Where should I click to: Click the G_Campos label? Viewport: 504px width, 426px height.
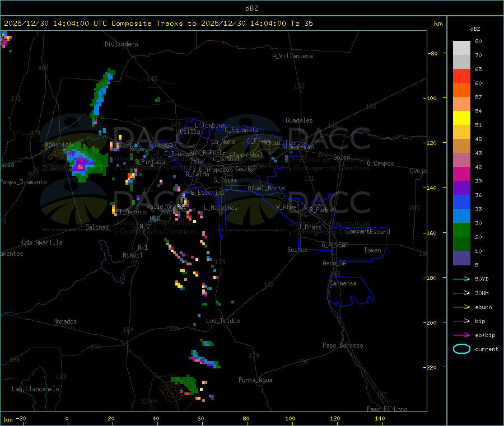[381, 163]
